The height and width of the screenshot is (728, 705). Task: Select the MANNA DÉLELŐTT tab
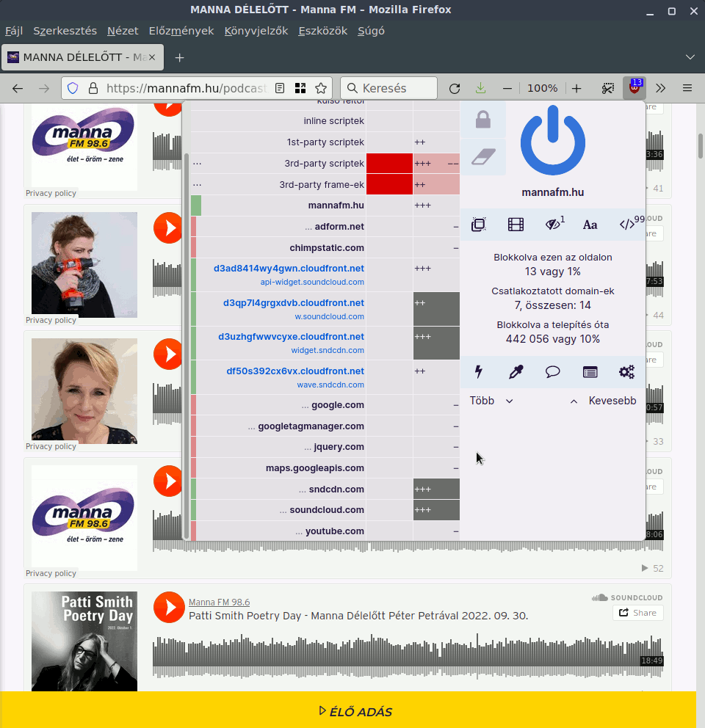[x=83, y=57]
